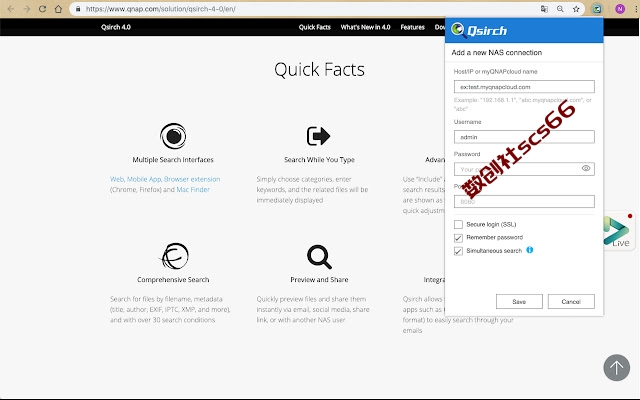The image size is (640, 400).
Task: Click the scroll-to-top arrow button
Action: click(x=616, y=367)
